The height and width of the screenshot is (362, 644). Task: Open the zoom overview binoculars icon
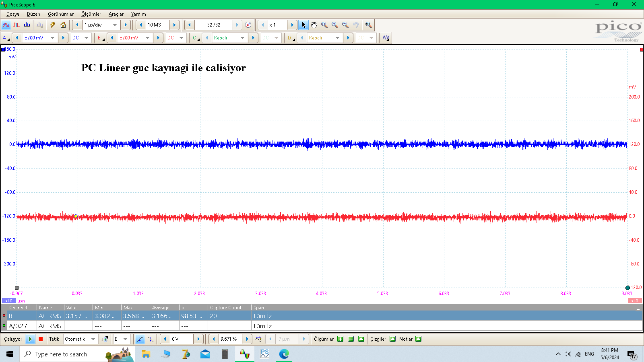(x=368, y=25)
